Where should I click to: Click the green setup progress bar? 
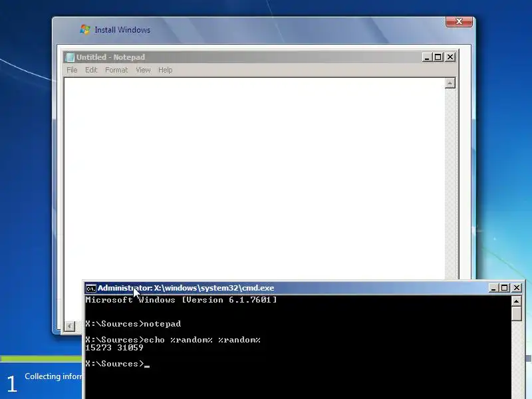point(41,358)
